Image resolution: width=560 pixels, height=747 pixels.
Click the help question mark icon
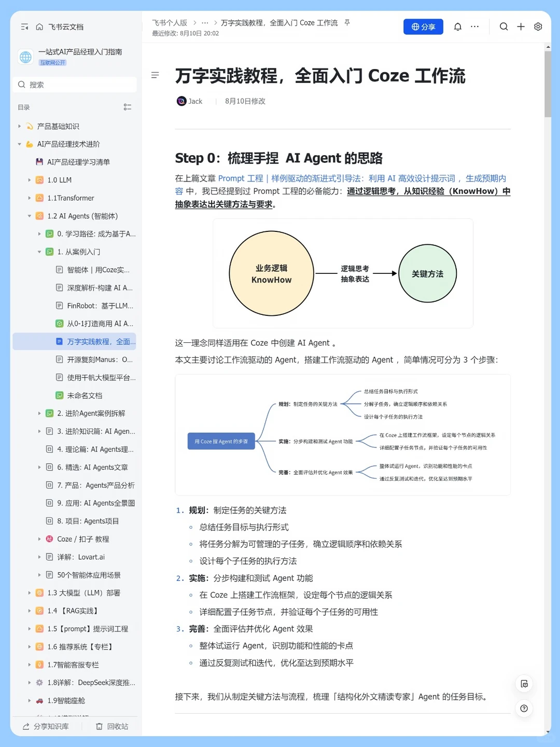coord(524,709)
